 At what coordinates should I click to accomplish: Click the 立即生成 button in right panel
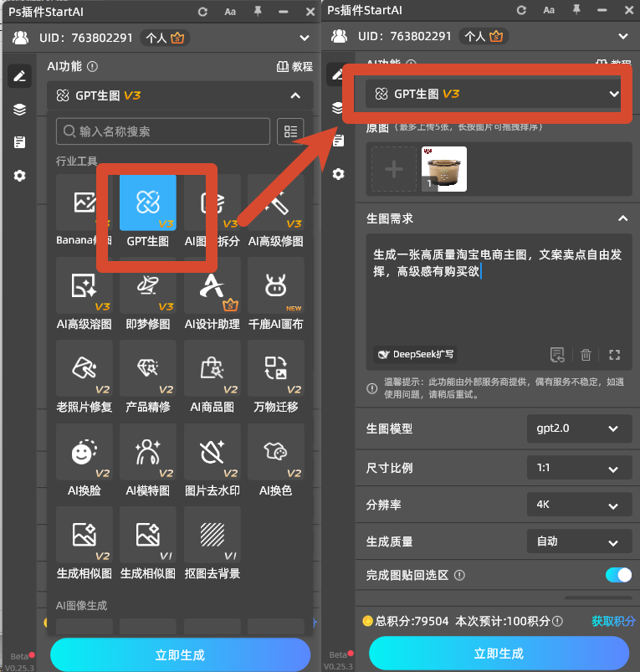tap(499, 653)
